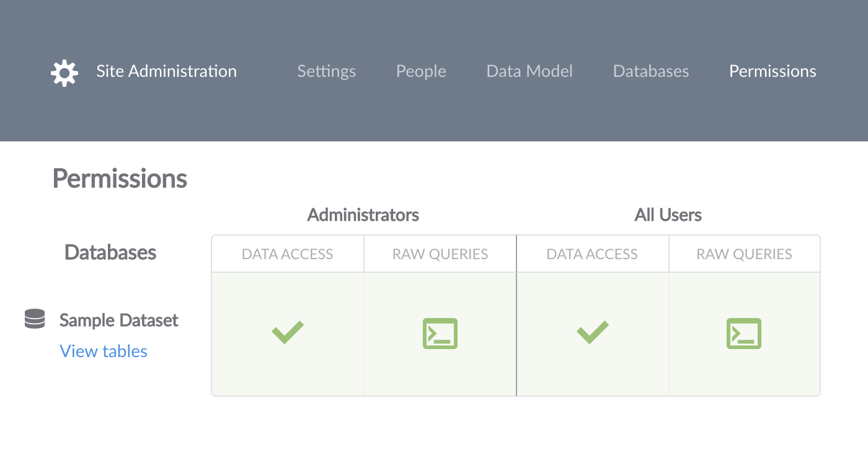The height and width of the screenshot is (465, 868).
Task: Click All Users DATA ACCESS column header
Action: tap(593, 254)
